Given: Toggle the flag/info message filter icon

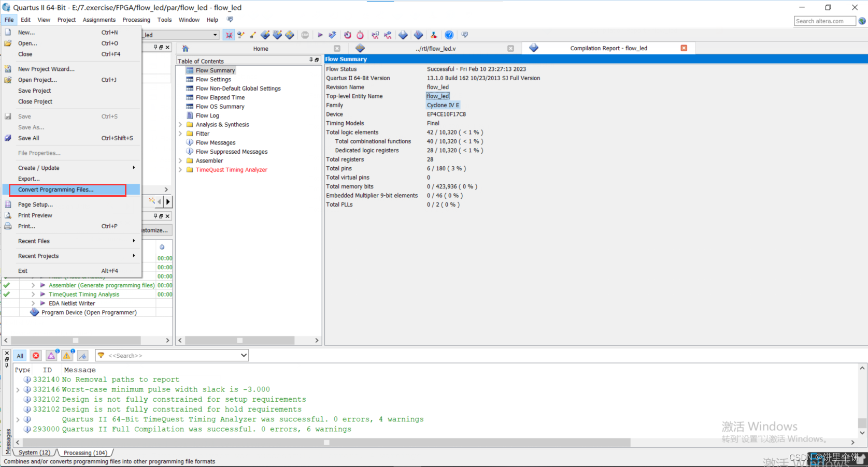Looking at the screenshot, I should point(83,356).
